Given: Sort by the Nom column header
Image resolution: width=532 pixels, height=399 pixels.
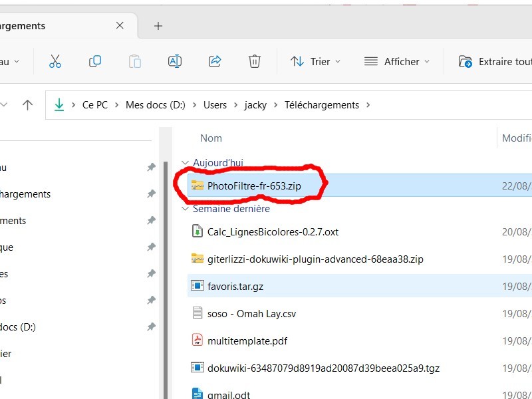Looking at the screenshot, I should click(211, 138).
